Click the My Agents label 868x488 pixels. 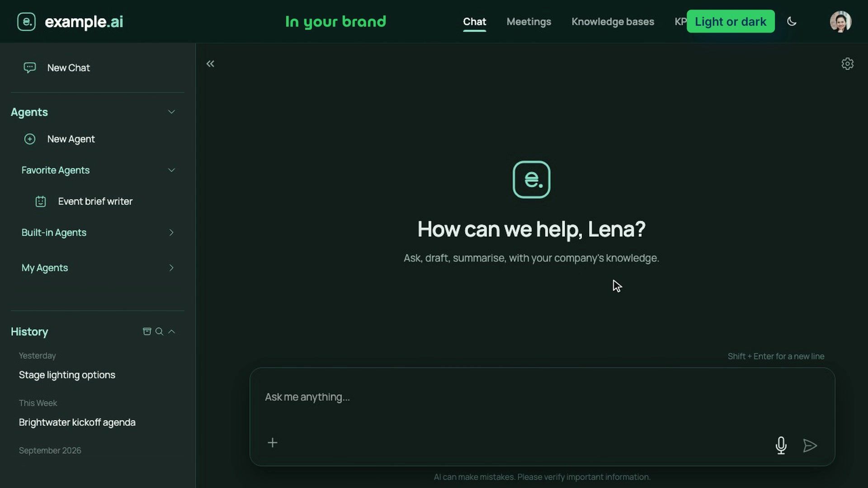45,268
